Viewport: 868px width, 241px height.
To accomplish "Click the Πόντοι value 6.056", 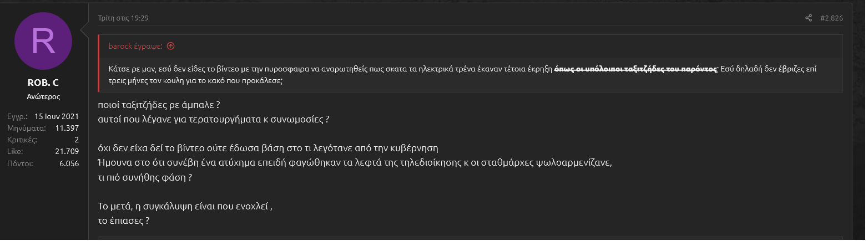I will [68, 163].
